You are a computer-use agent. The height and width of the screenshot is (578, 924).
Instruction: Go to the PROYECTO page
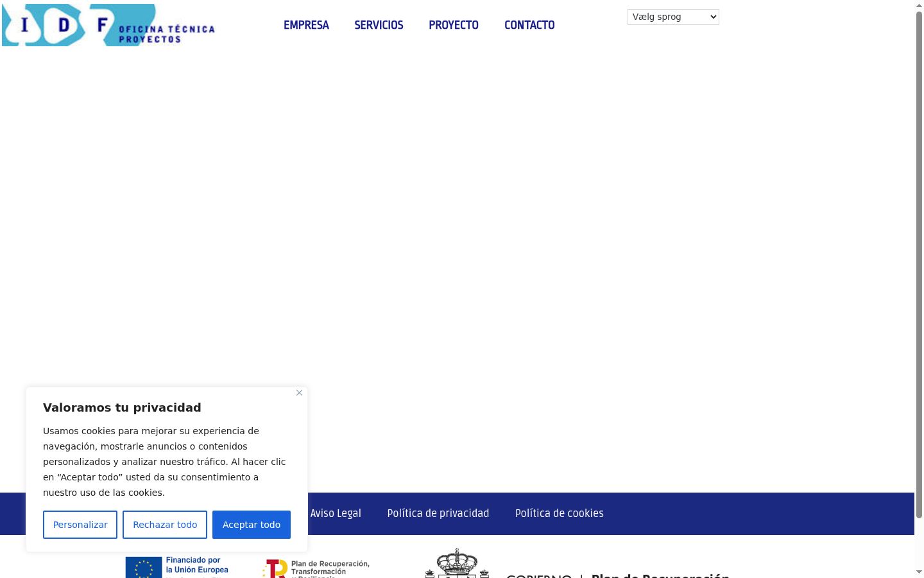[x=454, y=25]
